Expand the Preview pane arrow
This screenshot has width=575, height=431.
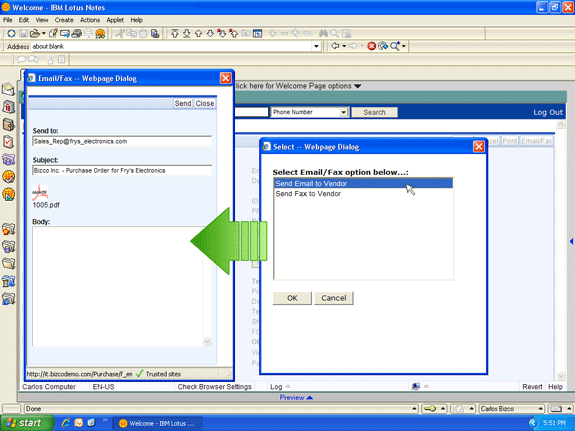pos(309,398)
